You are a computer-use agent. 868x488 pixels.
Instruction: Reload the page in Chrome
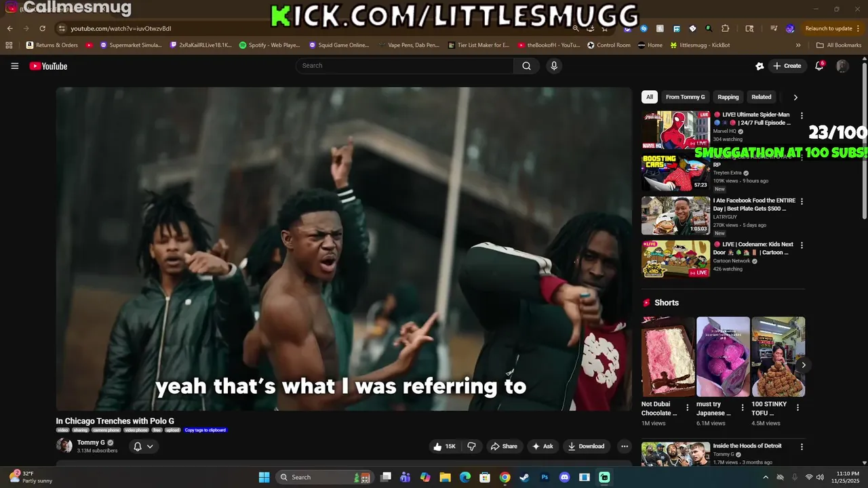click(42, 28)
